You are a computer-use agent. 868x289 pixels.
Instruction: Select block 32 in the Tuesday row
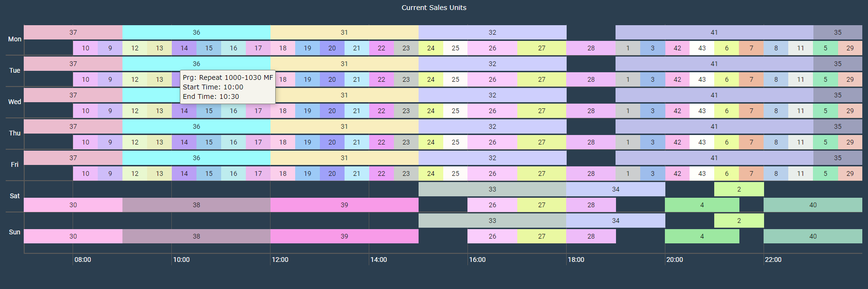(x=492, y=64)
